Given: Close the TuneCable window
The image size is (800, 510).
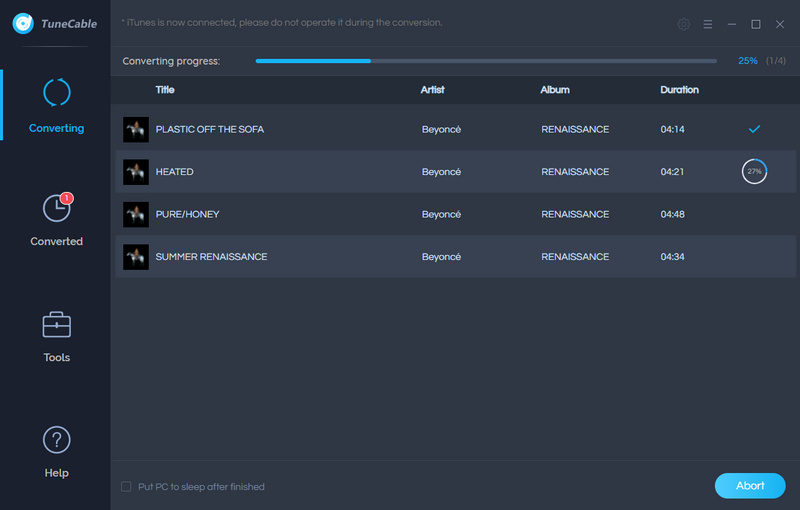Looking at the screenshot, I should pos(780,24).
